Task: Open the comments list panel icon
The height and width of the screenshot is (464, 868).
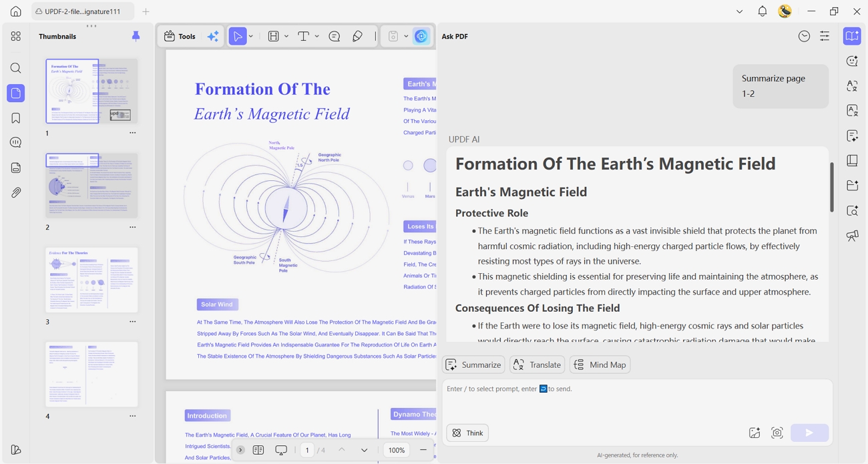Action: (16, 143)
